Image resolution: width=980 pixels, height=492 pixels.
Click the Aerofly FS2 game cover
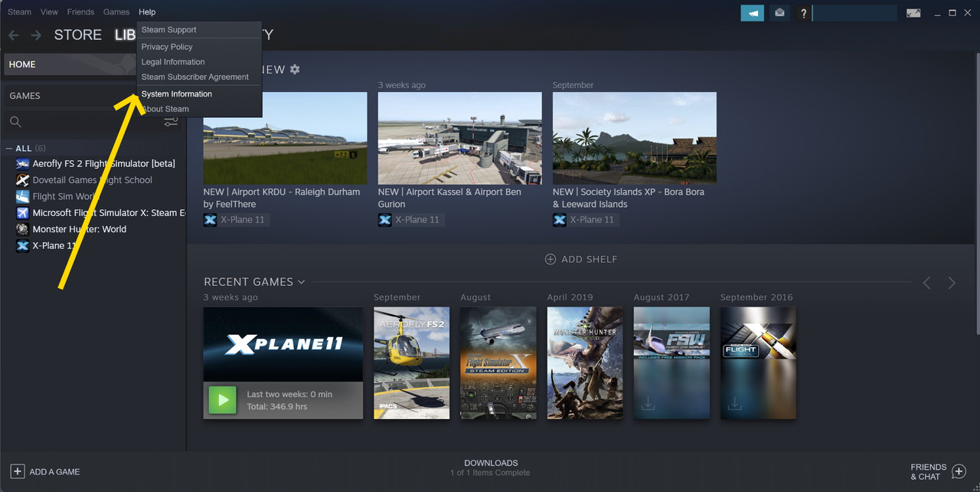411,363
